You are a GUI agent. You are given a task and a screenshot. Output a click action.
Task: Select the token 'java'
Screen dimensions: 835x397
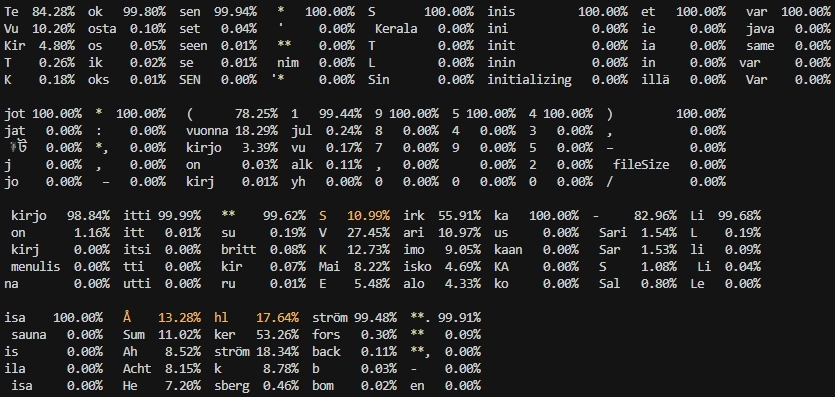760,28
